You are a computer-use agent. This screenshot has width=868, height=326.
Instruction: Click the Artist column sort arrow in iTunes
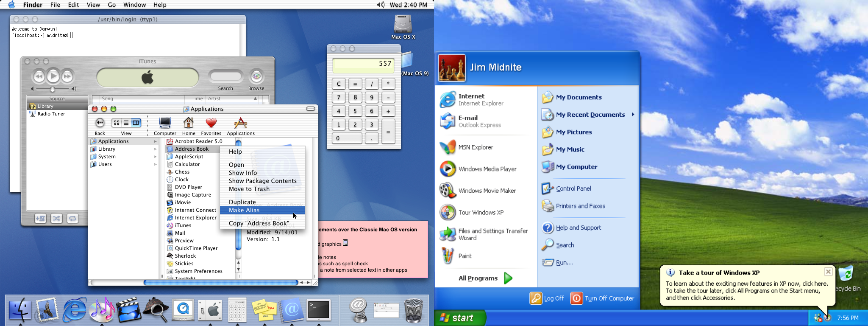tap(255, 98)
